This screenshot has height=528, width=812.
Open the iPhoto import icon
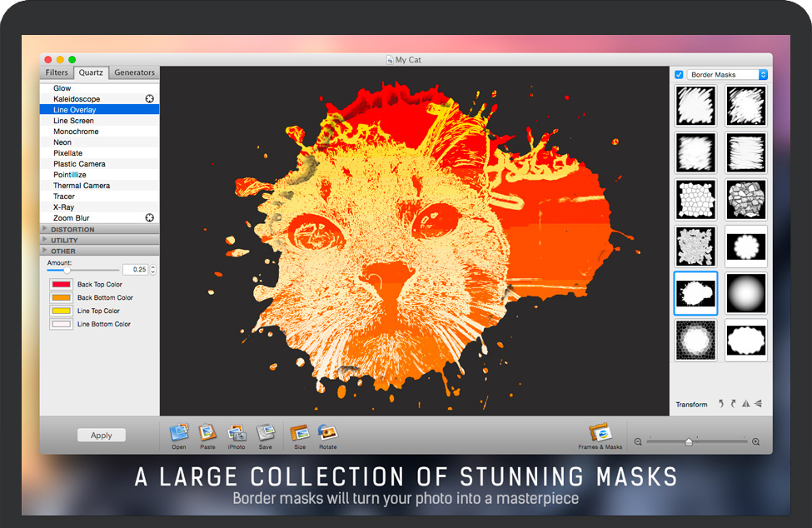pyautogui.click(x=237, y=433)
